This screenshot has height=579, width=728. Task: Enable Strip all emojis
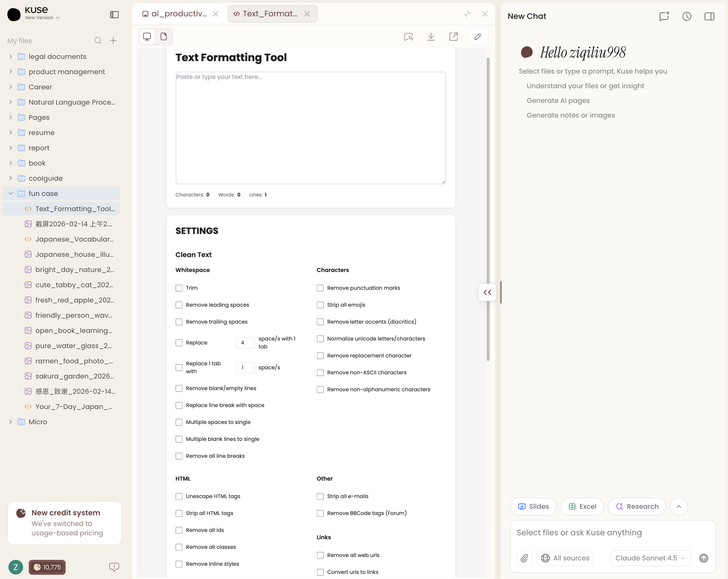pos(320,305)
